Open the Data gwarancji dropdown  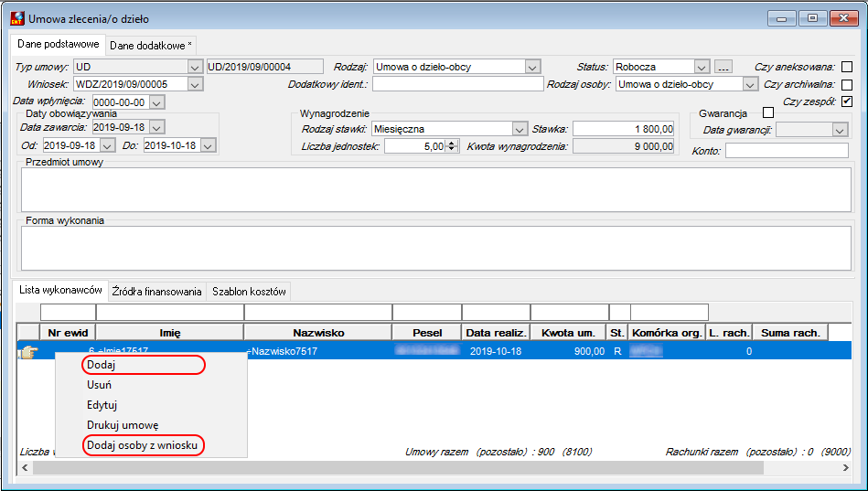pos(840,131)
